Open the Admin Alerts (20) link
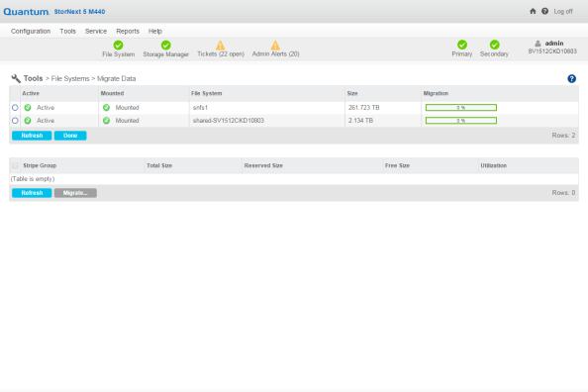The width and height of the screenshot is (588, 392). [275, 54]
